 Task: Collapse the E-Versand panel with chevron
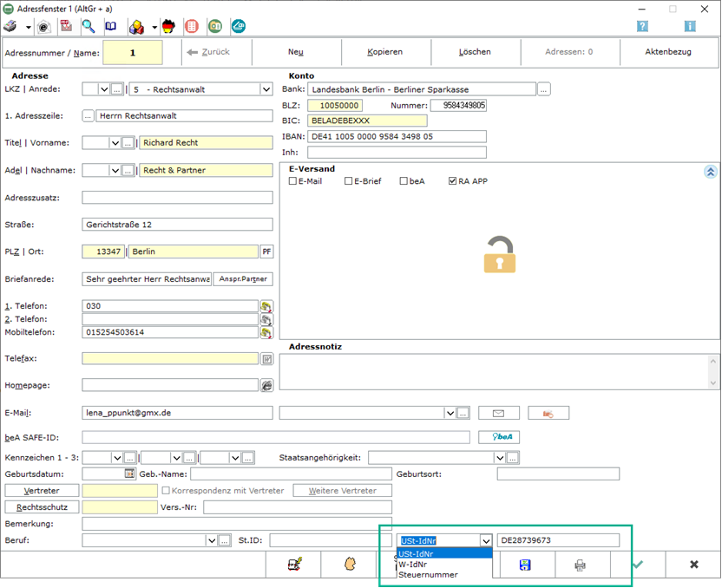pos(710,172)
